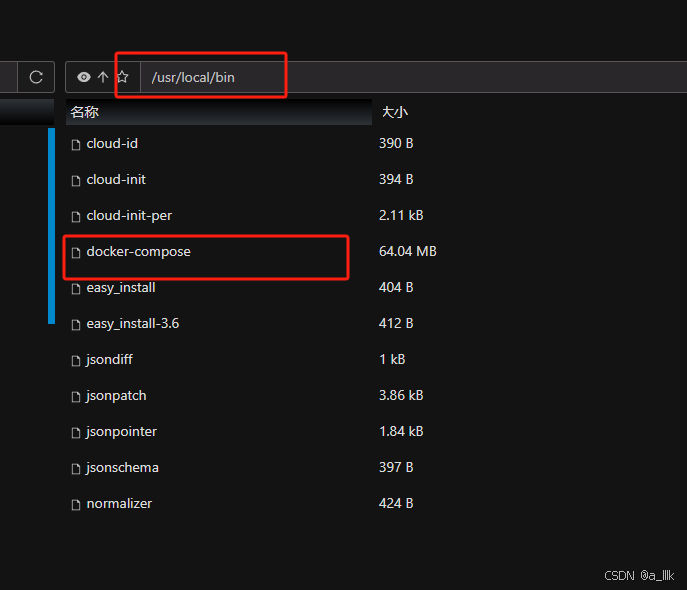Click the refresh icon button

pyautogui.click(x=36, y=77)
